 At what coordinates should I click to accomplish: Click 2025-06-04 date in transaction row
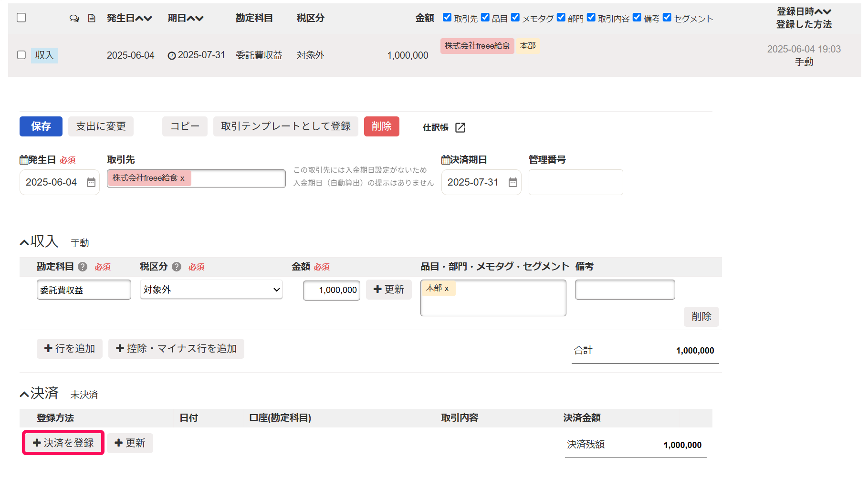click(131, 55)
